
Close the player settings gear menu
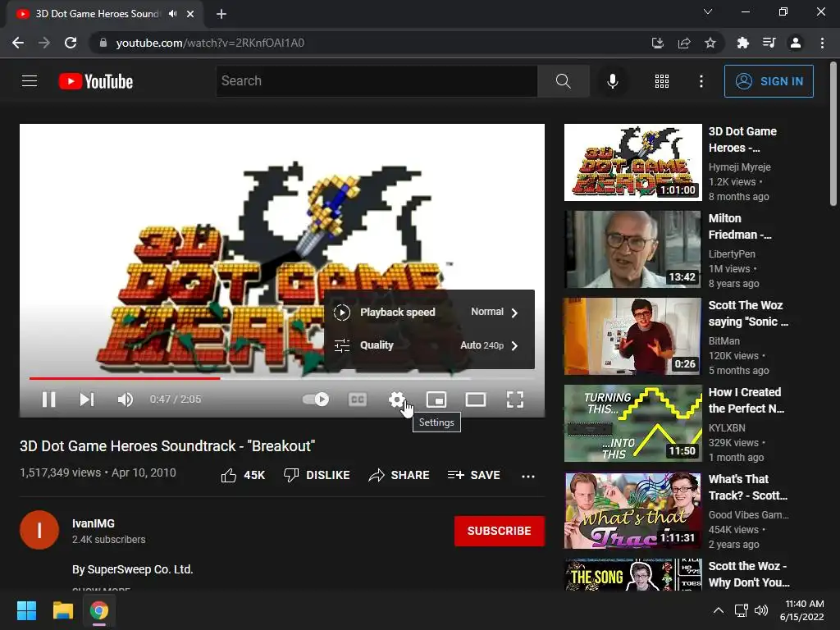tap(396, 399)
